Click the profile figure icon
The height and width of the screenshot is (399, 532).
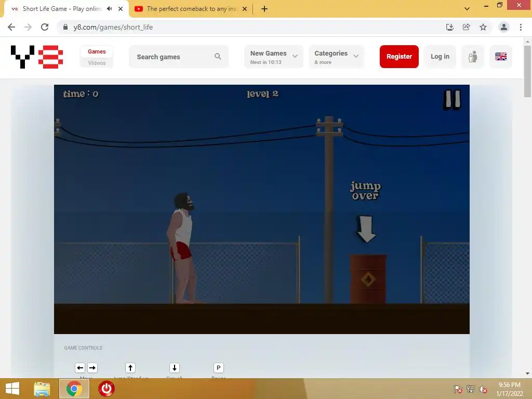[x=473, y=57]
